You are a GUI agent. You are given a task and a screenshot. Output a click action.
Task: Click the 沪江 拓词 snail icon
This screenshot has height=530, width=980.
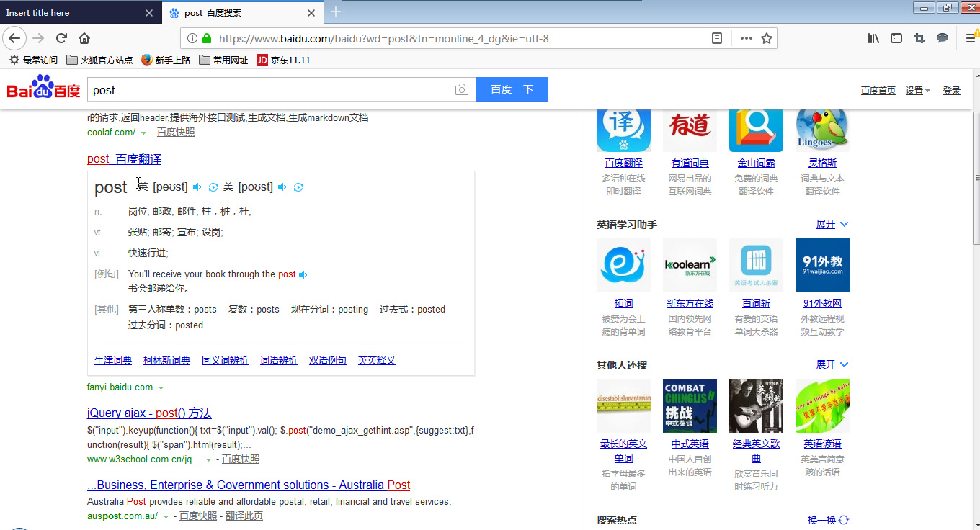(623, 265)
